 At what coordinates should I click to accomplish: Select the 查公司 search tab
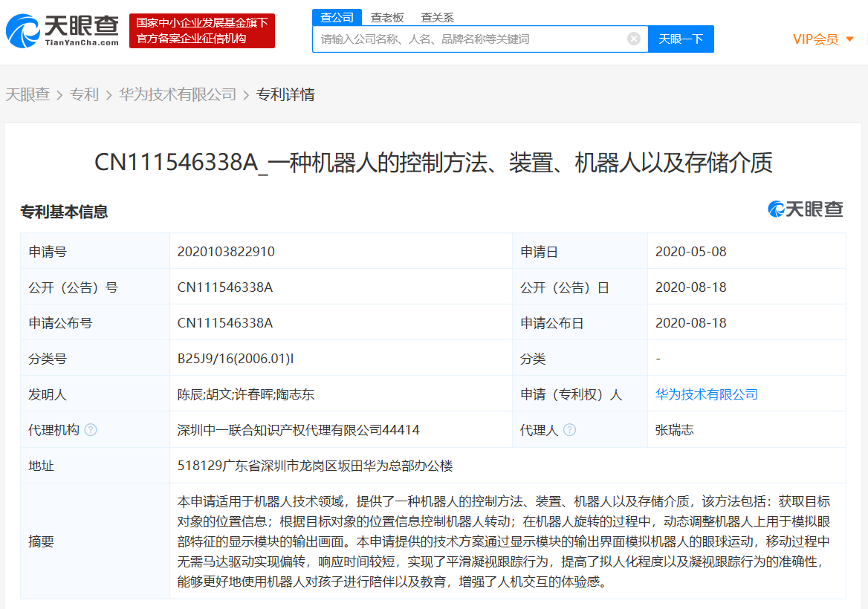point(337,17)
